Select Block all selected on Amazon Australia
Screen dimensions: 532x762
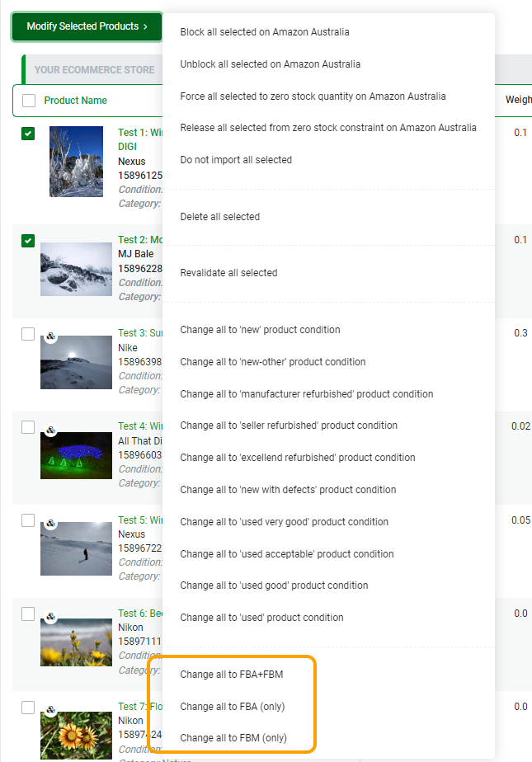coord(265,32)
